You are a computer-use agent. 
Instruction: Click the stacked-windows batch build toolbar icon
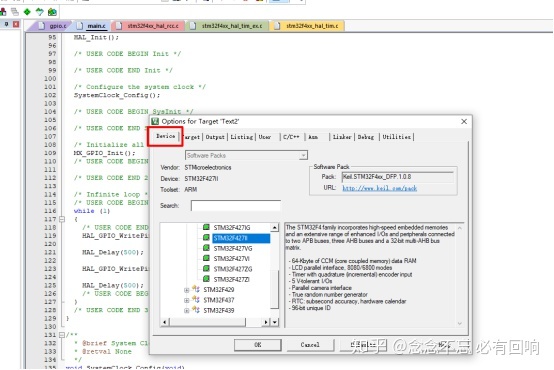pos(15,12)
